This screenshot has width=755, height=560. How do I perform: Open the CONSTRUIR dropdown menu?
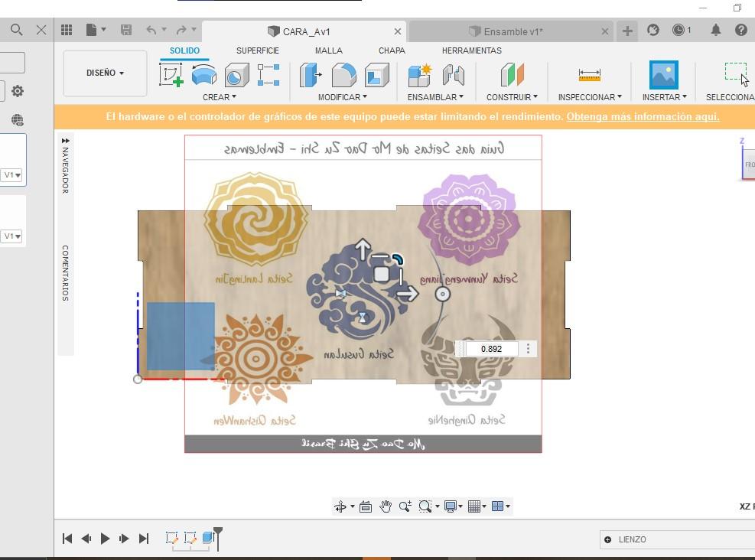coord(512,97)
